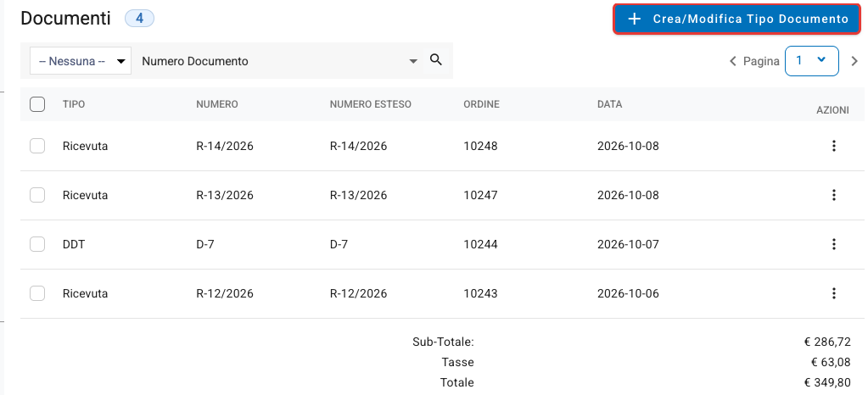Viewport: 868px width, 395px height.
Task: Click Tasse amount € 63,08
Action: click(x=831, y=362)
